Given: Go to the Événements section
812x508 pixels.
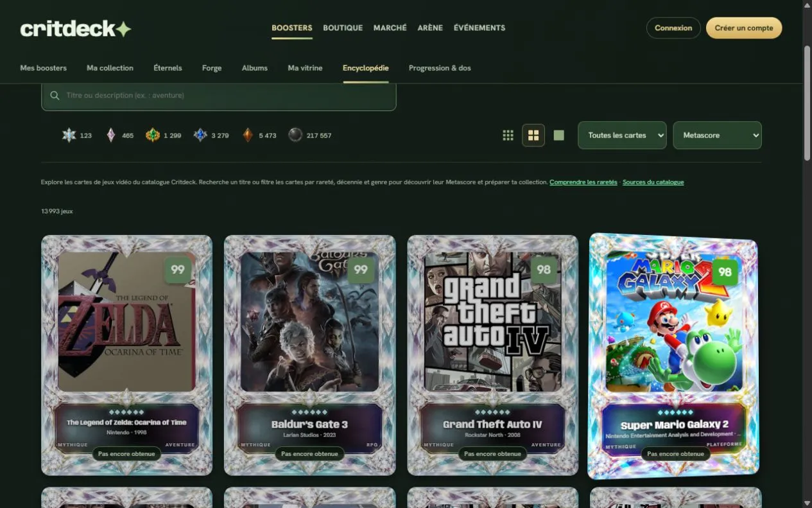Looking at the screenshot, I should click(x=479, y=28).
